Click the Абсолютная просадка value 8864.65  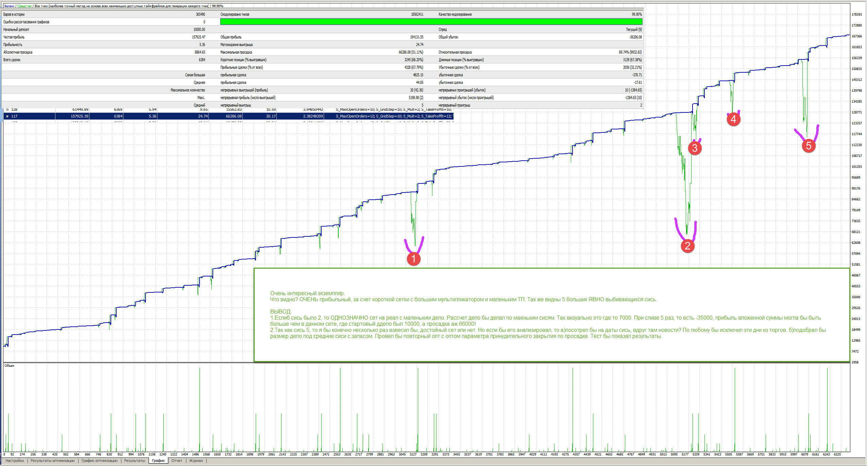coord(200,52)
